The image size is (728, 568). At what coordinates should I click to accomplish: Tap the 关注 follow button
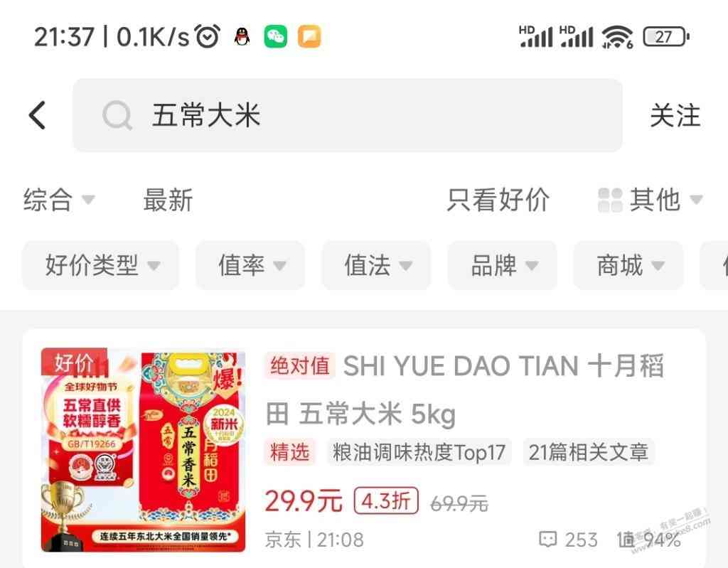(675, 115)
